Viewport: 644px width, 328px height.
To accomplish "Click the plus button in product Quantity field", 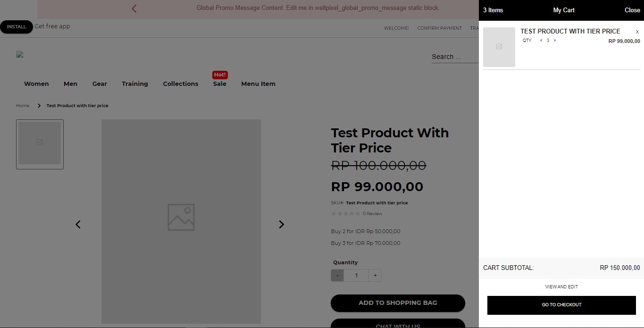I will pos(375,275).
